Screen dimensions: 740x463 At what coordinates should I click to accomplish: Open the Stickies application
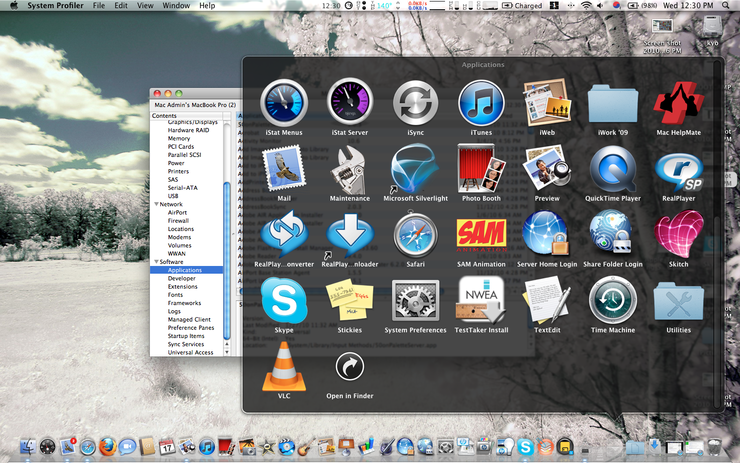click(349, 299)
